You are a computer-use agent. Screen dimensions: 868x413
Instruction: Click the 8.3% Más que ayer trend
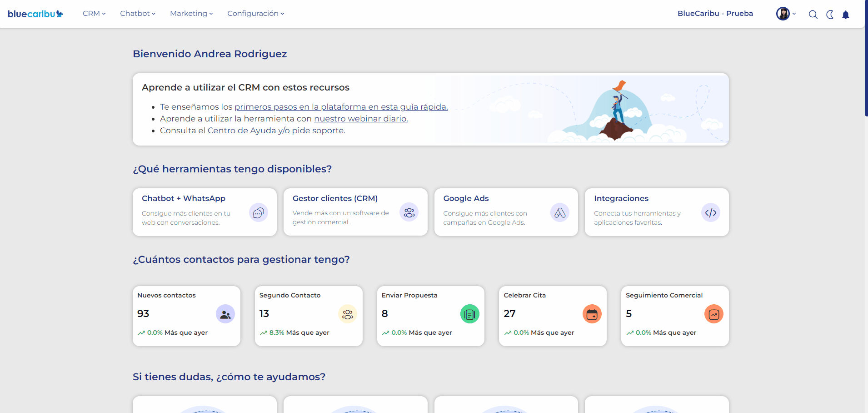click(x=294, y=332)
